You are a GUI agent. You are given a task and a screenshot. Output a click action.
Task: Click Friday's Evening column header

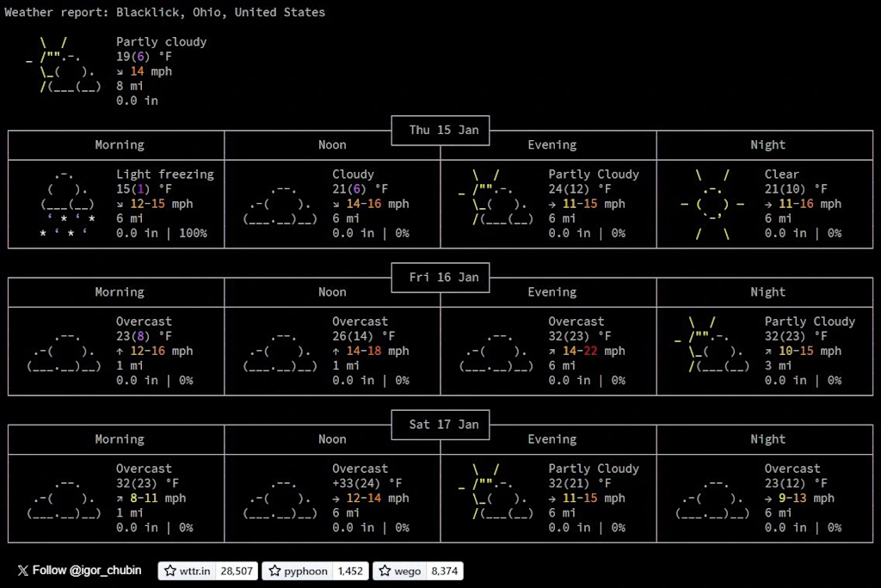pos(551,292)
